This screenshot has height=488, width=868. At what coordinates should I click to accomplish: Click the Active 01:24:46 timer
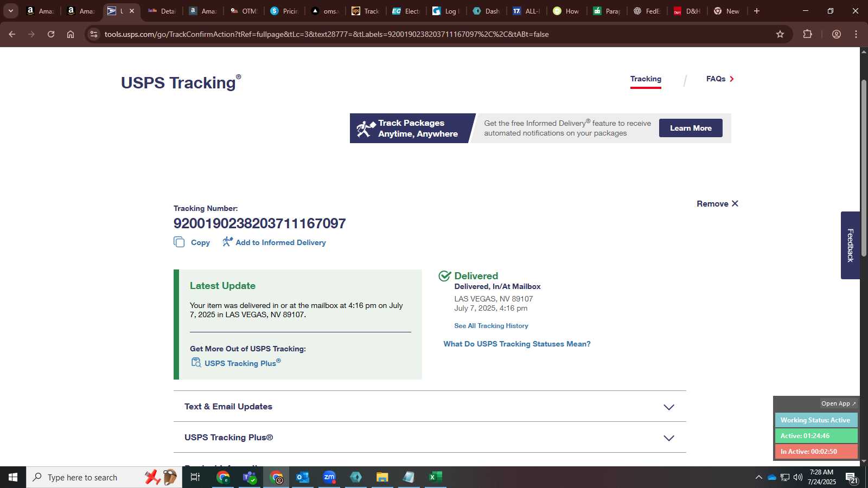point(816,436)
